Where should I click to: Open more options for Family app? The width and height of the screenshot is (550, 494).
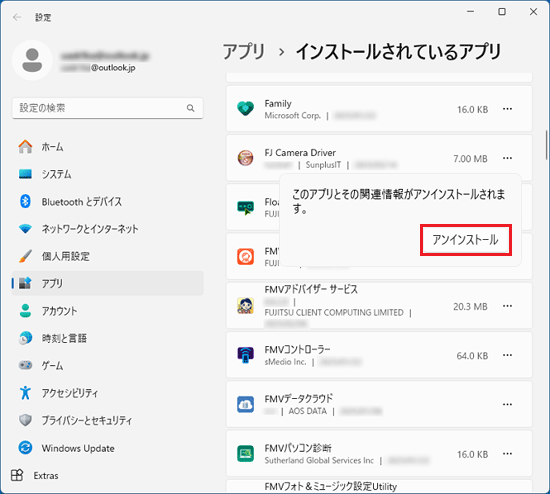[507, 109]
